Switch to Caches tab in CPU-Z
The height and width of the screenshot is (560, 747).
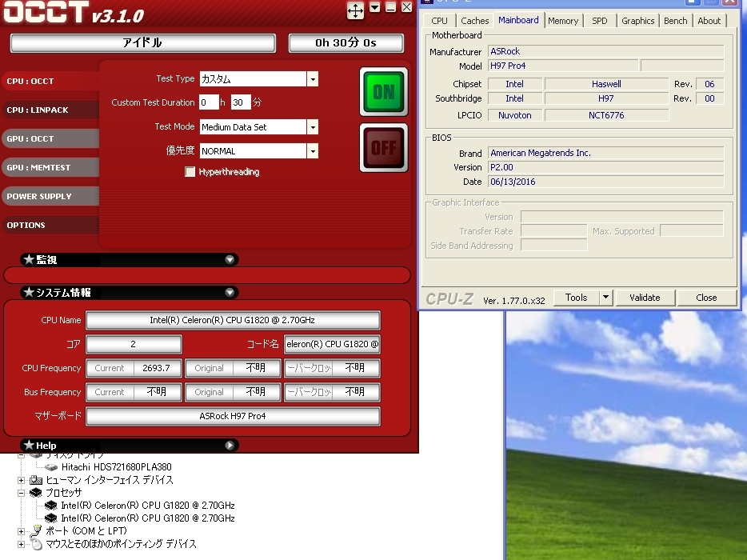coord(474,21)
